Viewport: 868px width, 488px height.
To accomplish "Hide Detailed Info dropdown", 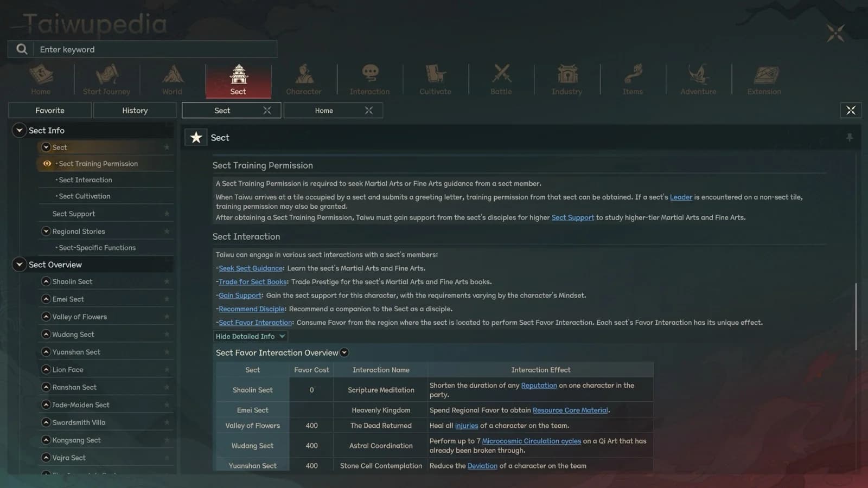I will 250,337.
